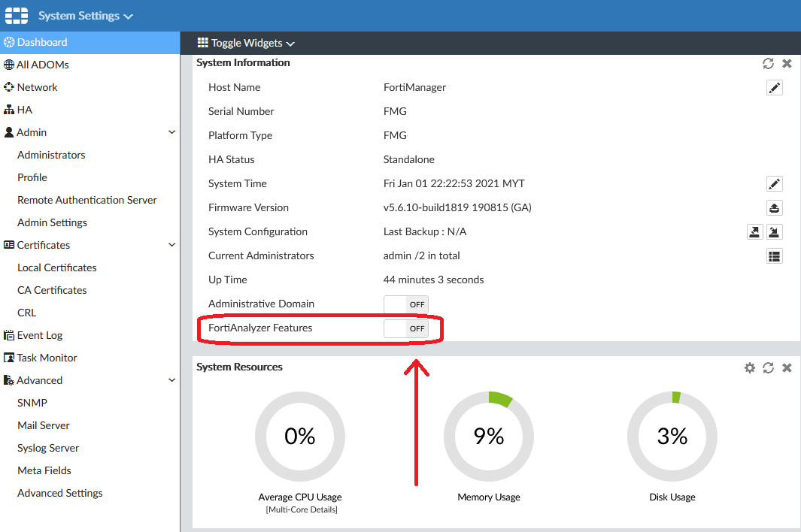Toggle the Administrative Domain switch

point(405,304)
